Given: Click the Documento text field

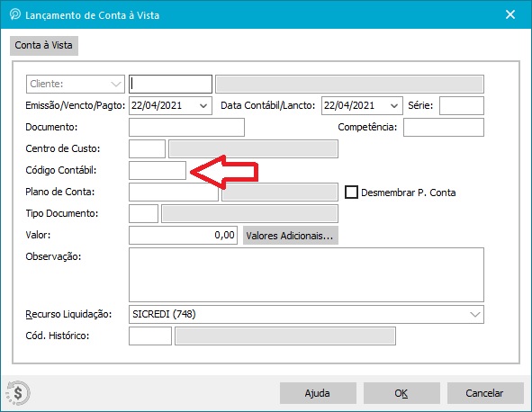Looking at the screenshot, I should click(186, 127).
